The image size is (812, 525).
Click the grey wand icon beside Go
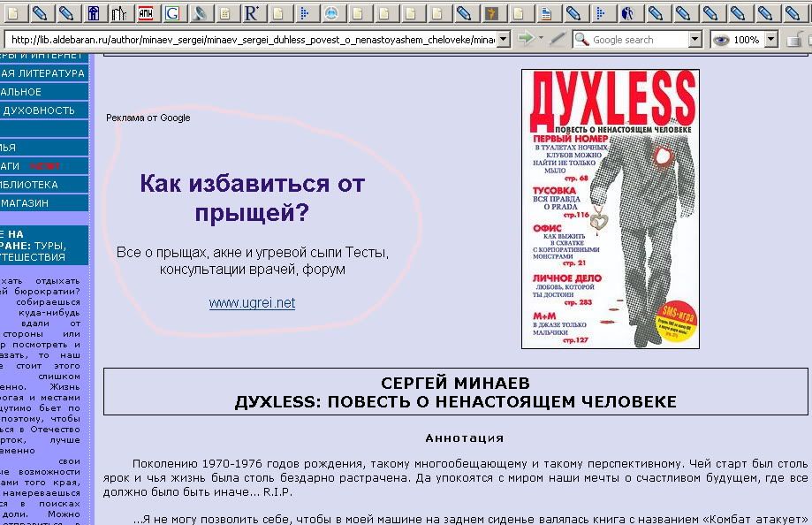(558, 39)
